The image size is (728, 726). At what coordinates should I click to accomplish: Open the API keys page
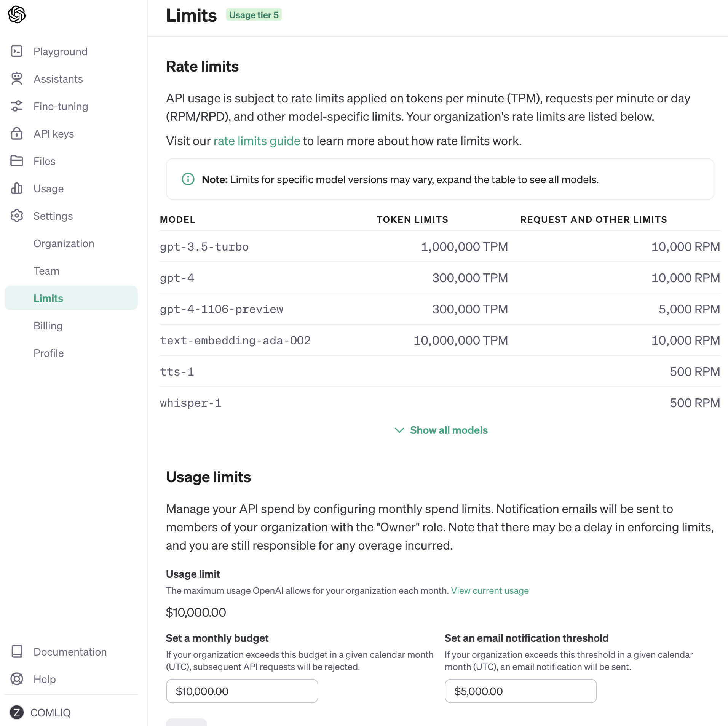pos(54,134)
